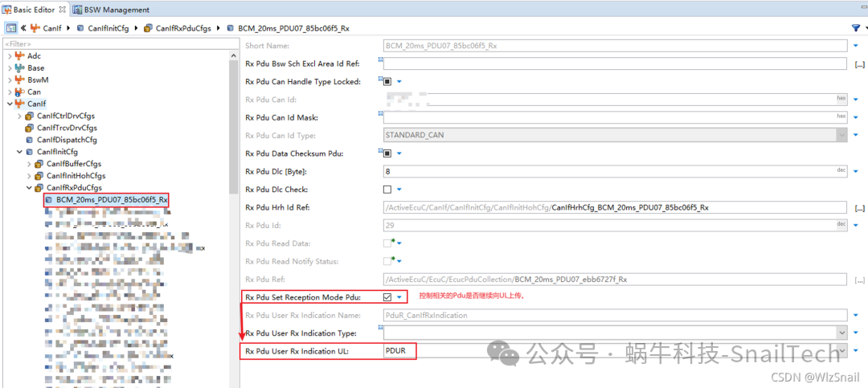Select CanIfRxPduCfgs in the breadcrumb

[178, 27]
